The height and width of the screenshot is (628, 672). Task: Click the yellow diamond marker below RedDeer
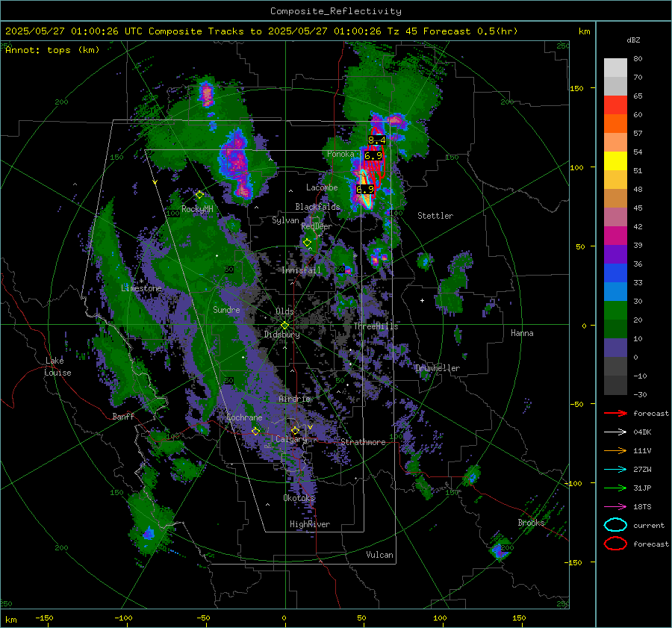pos(307,243)
